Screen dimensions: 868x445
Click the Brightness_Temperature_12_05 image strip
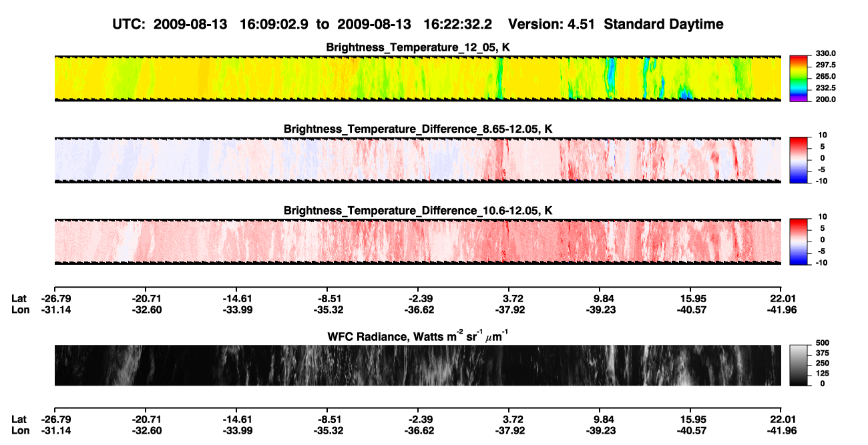(x=417, y=78)
